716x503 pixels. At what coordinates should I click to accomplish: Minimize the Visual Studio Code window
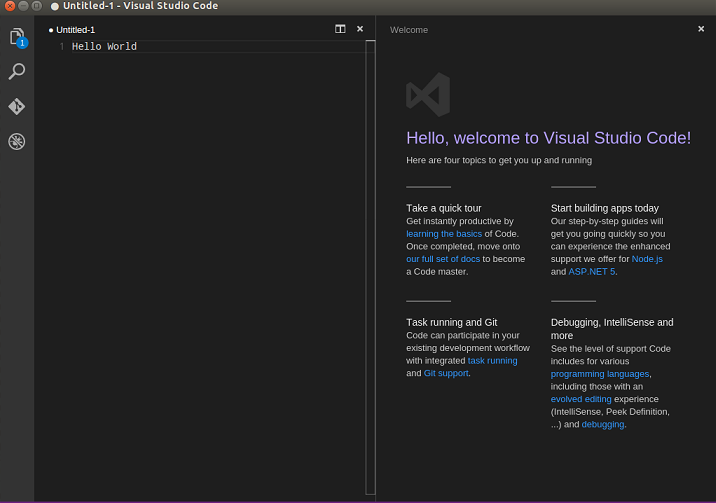click(23, 6)
